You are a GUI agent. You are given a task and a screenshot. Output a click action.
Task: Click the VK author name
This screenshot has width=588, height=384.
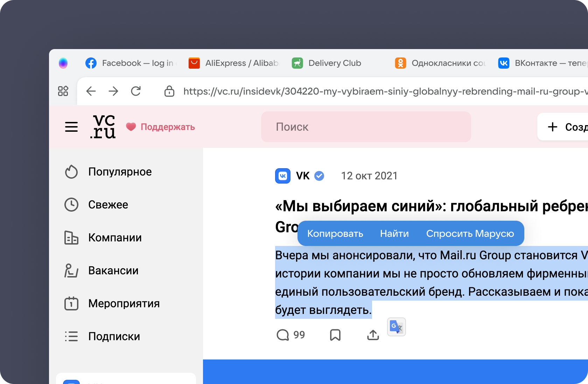[303, 176]
